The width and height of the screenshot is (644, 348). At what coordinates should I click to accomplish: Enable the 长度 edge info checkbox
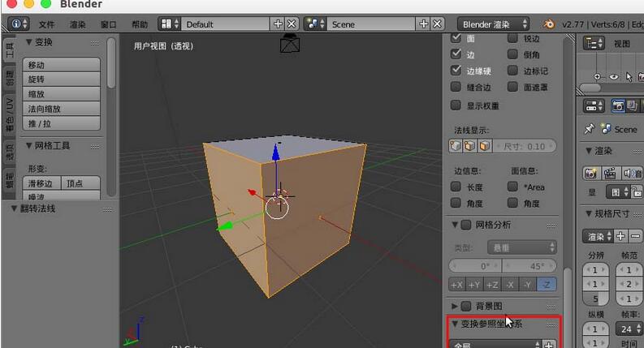[x=456, y=187]
